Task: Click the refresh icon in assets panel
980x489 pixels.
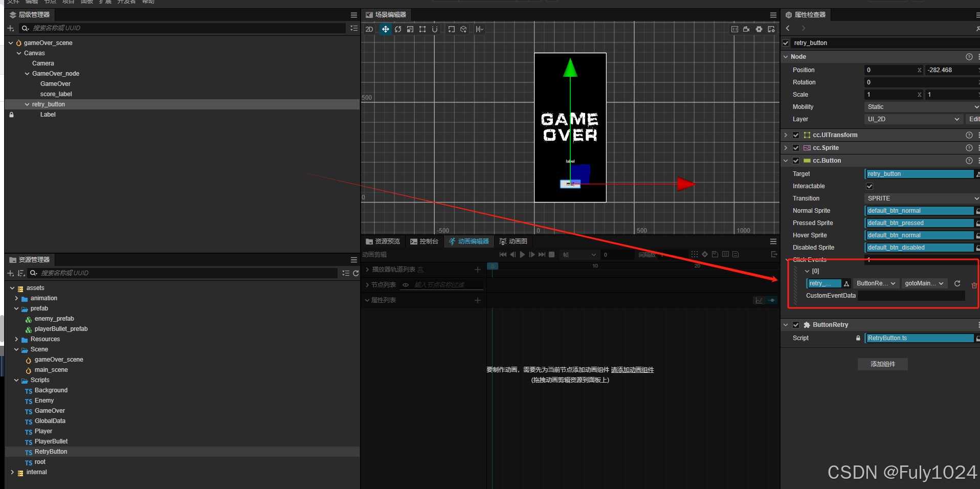Action: pyautogui.click(x=355, y=273)
